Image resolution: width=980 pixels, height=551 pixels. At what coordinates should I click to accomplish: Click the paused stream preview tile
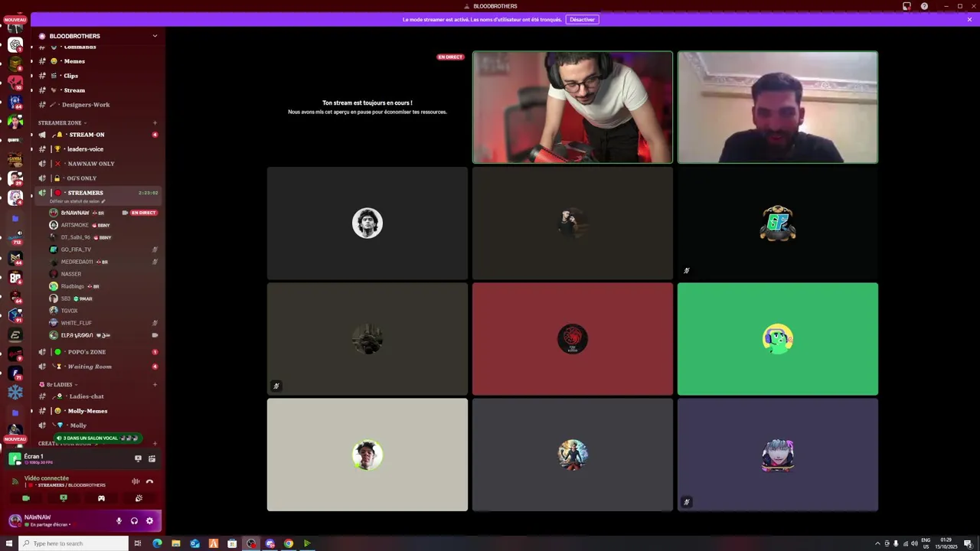[x=367, y=107]
